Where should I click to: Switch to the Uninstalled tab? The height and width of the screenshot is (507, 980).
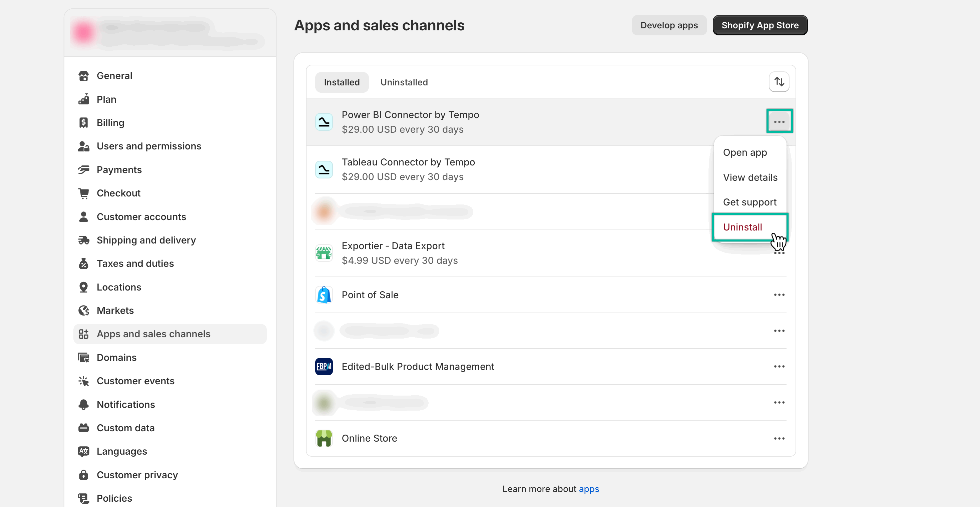404,82
